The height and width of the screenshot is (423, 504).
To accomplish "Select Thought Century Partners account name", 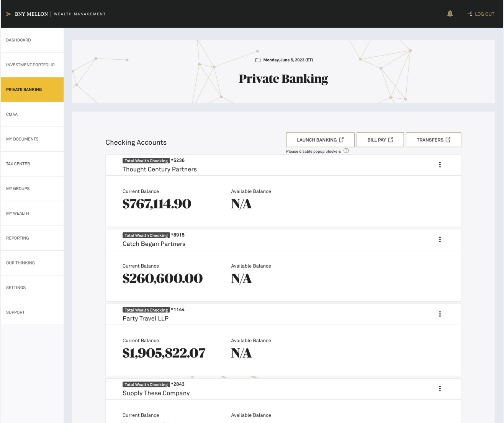I will [160, 169].
